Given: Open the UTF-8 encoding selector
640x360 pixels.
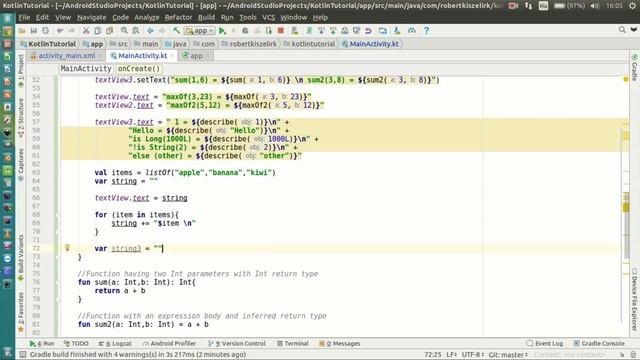Looking at the screenshot, I should click(x=473, y=354).
